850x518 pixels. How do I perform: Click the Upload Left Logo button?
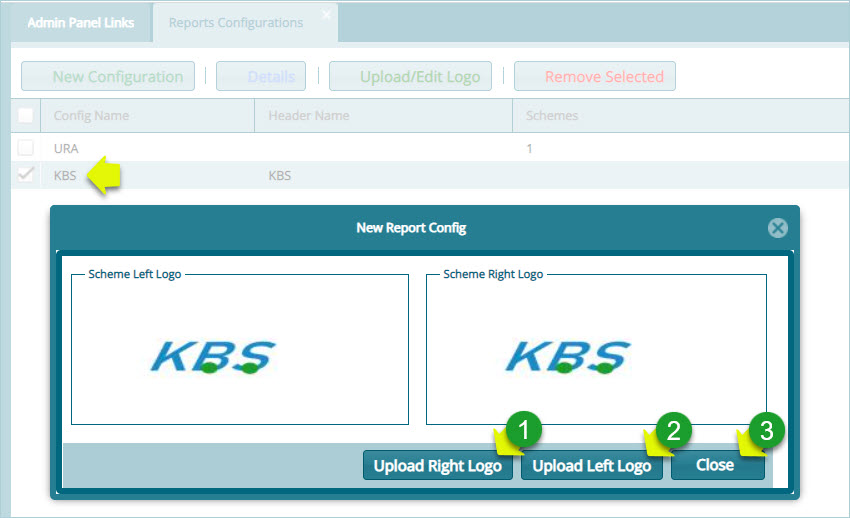coord(591,465)
